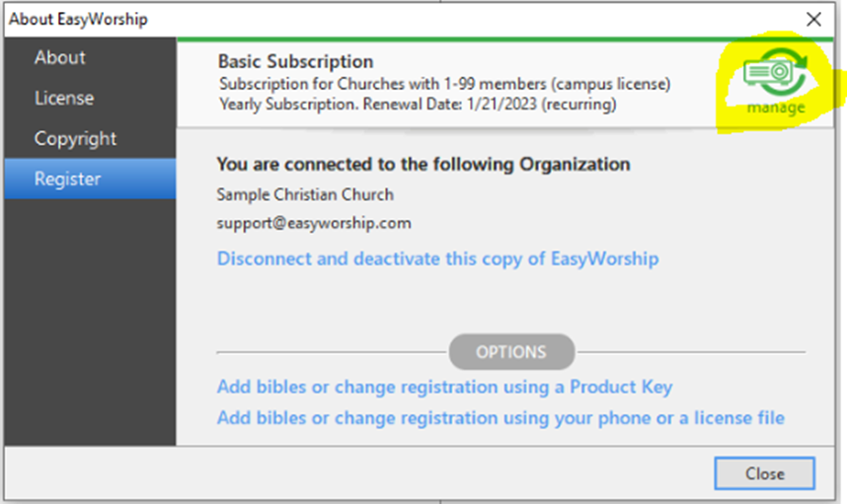Click the Renewal Date 1/21/2023 line

pyautogui.click(x=418, y=105)
